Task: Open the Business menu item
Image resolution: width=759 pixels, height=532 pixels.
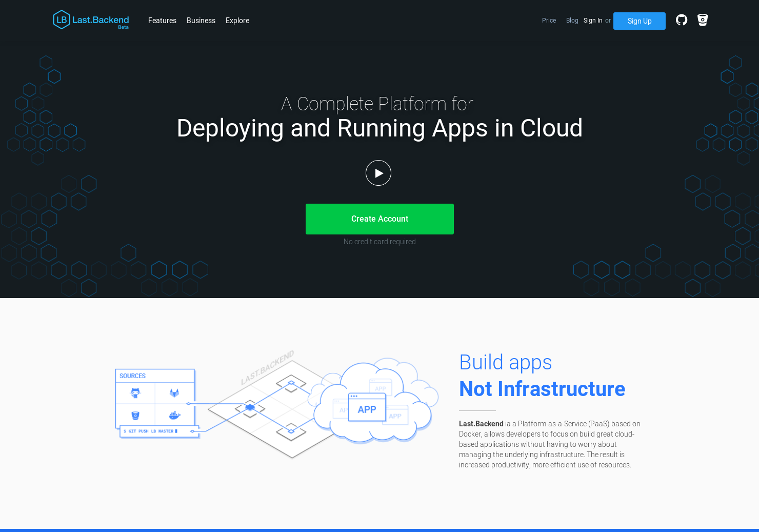Action: point(201,21)
